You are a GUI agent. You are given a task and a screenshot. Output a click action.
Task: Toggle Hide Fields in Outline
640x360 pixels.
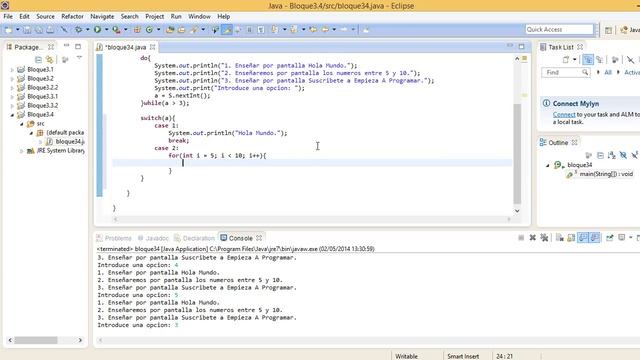[623, 155]
